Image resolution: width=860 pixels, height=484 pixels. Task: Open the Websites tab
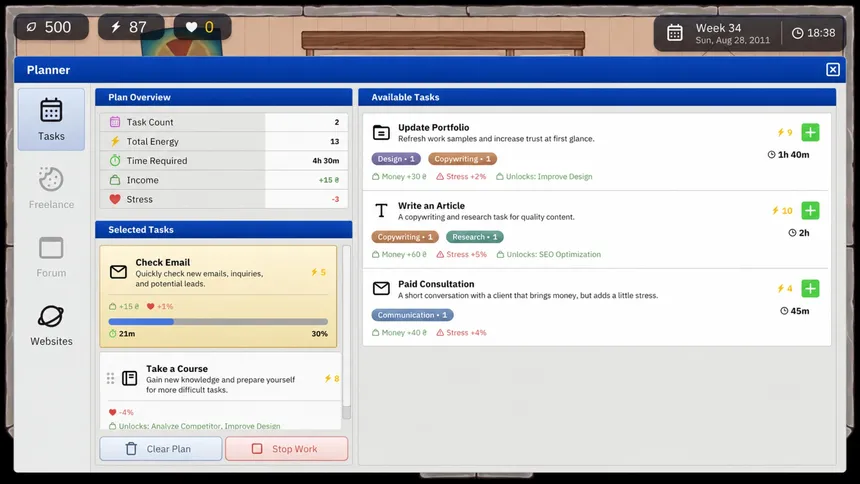51,325
